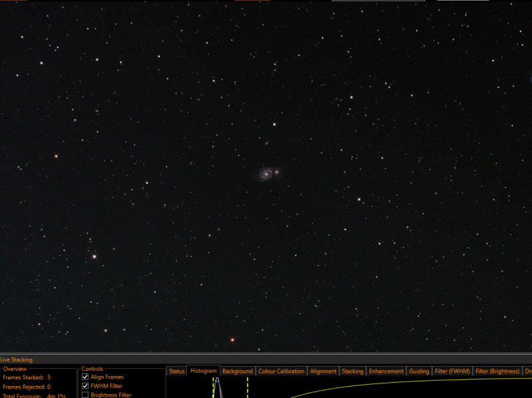Screen dimensions: 532x398
Task: Disable the FWHM Filter checkbox
Action: [85, 386]
